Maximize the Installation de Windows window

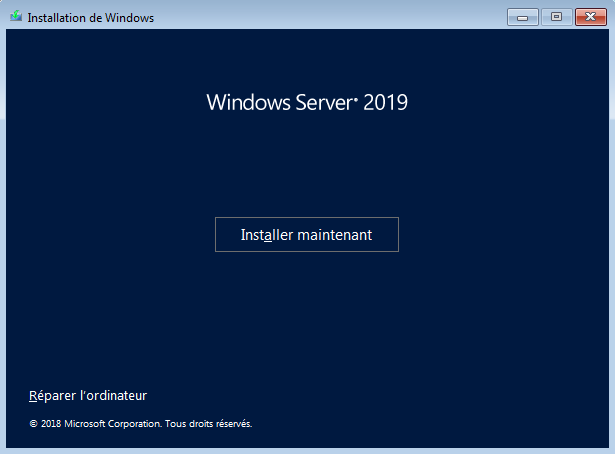pos(556,17)
